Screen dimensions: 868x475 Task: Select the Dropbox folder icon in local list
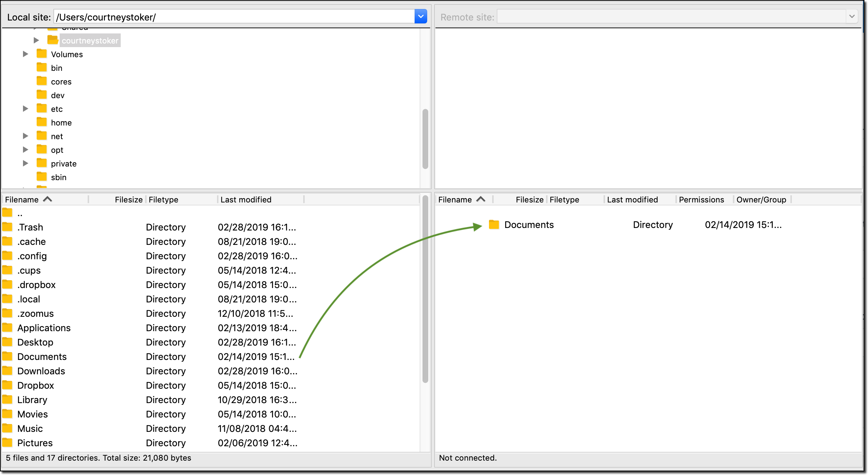point(8,385)
